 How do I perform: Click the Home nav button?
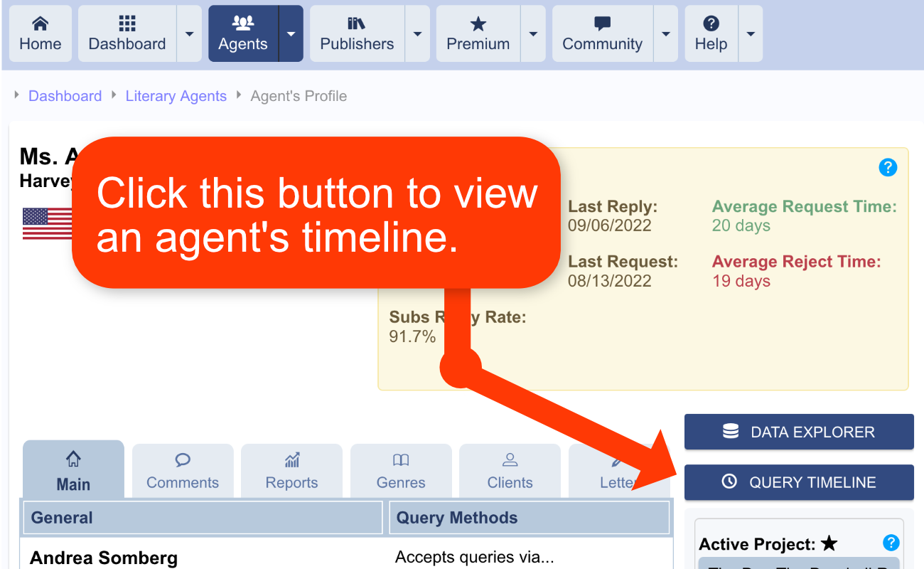[x=41, y=33]
